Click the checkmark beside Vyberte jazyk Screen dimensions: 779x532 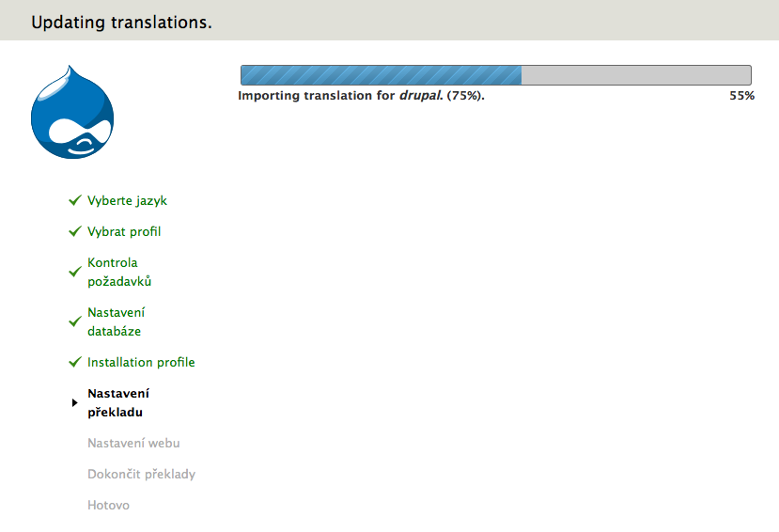coord(75,200)
